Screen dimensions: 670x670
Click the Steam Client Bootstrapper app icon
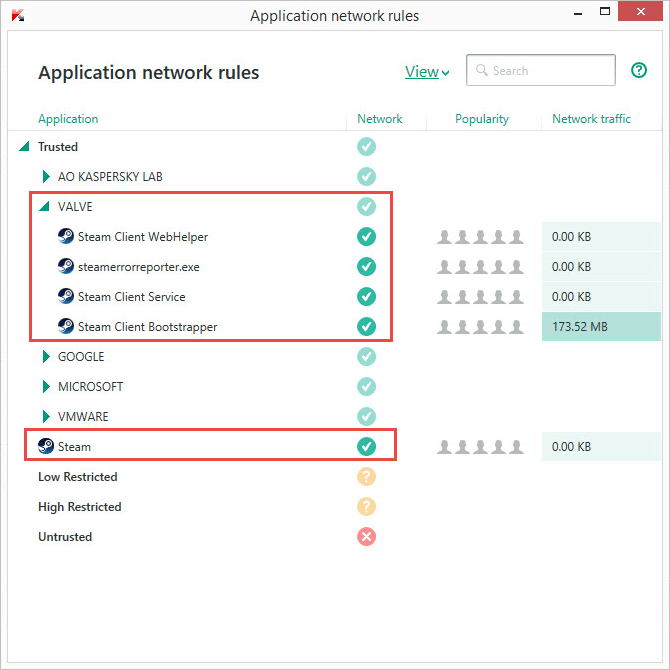click(x=66, y=326)
